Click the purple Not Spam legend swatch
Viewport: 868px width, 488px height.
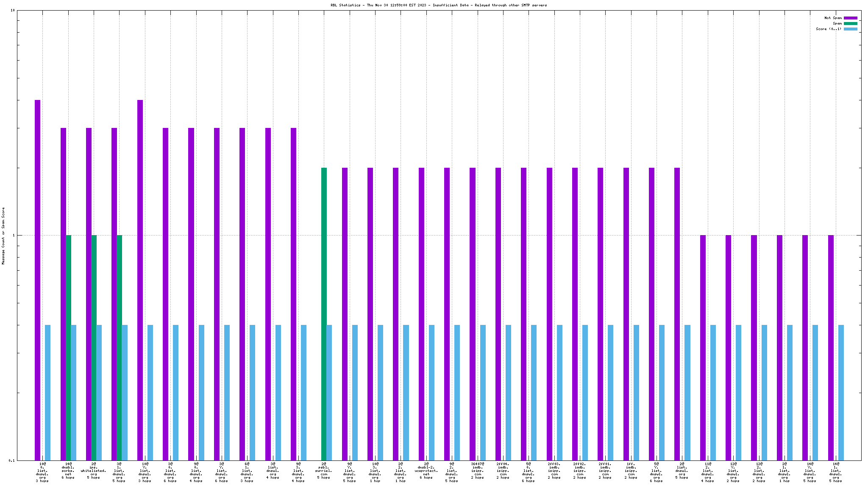[850, 18]
